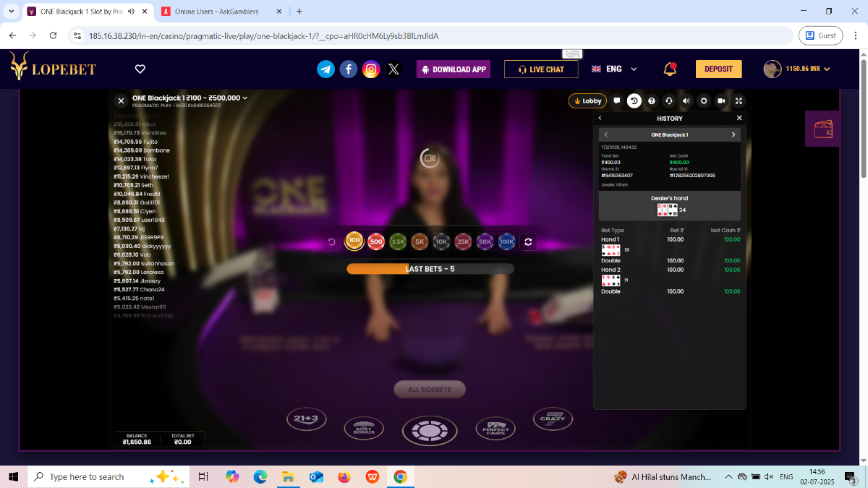Viewport: 868px width, 488px height.
Task: Open Lopebet Telegram link
Action: (x=326, y=69)
